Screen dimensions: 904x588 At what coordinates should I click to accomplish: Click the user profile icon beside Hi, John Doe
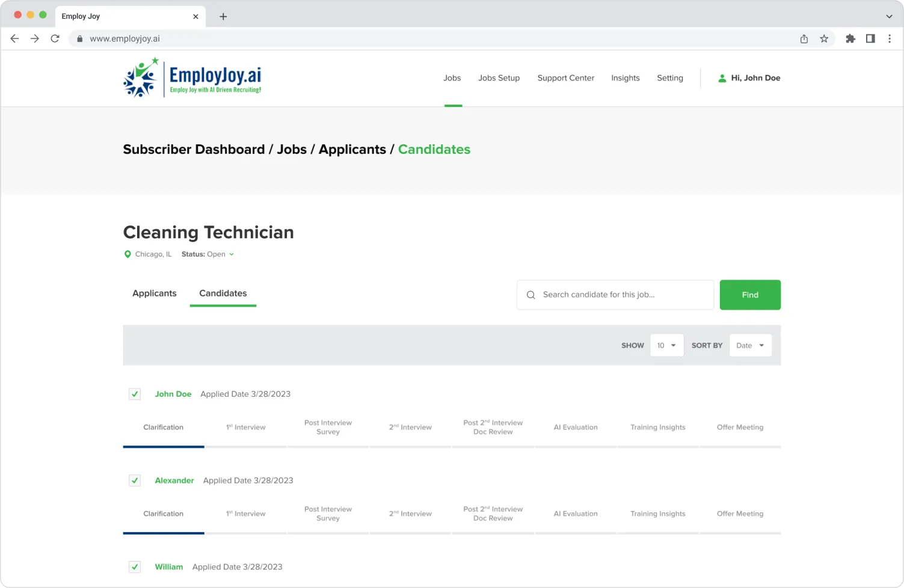point(722,78)
